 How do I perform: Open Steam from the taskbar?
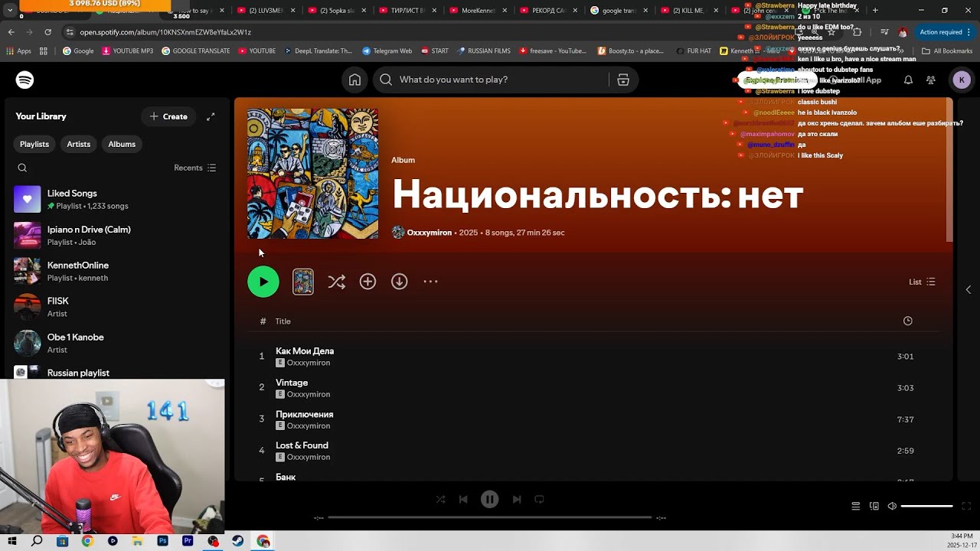tap(238, 541)
